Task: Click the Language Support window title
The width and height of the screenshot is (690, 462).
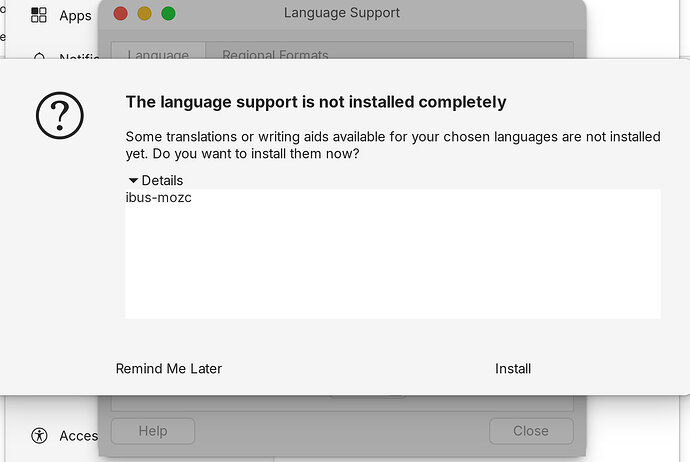Action: pos(342,14)
